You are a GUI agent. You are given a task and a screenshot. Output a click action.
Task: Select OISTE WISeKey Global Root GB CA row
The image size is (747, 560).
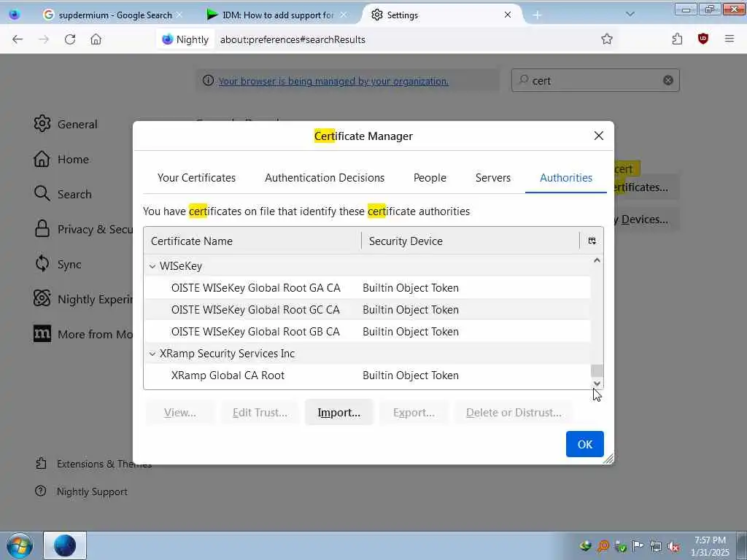tap(367, 332)
